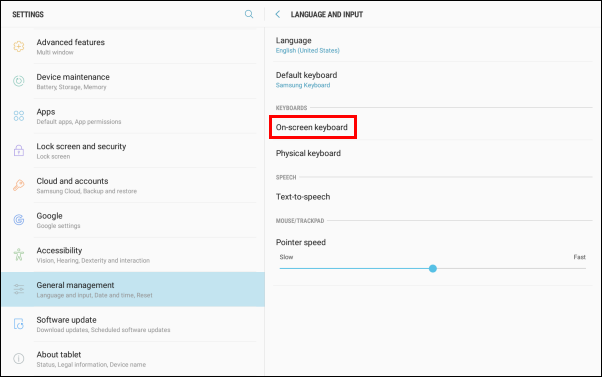Open Device maintenance settings

[x=133, y=81]
